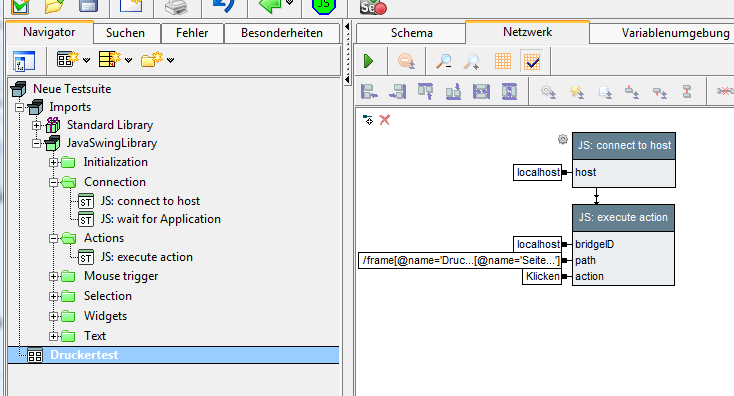Image resolution: width=734 pixels, height=396 pixels.
Task: Equalize node horizontal spacing icon
Action: pos(481,91)
